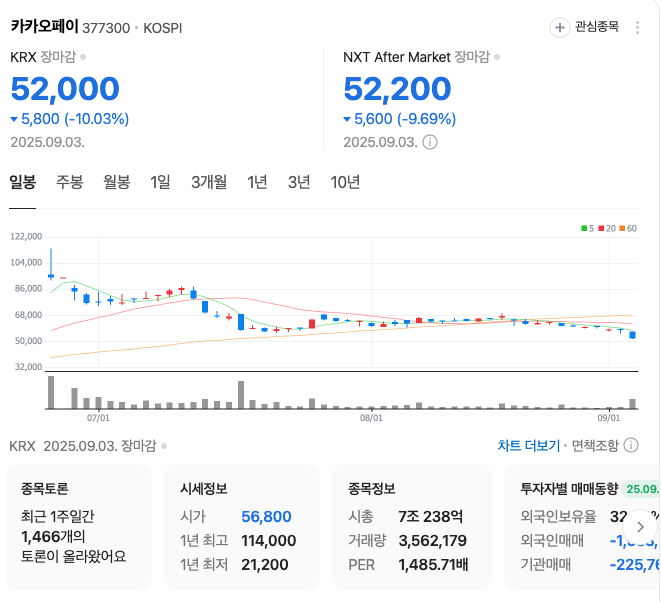
Task: Click red 20-day moving average legend
Action: pyautogui.click(x=607, y=228)
